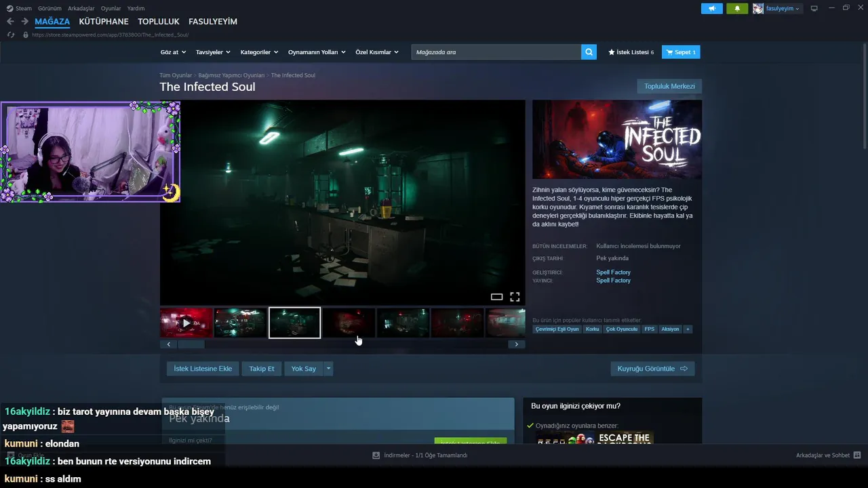Image resolution: width=868 pixels, height=488 pixels.
Task: Click the Çok Oyunculu tag
Action: pos(622,329)
